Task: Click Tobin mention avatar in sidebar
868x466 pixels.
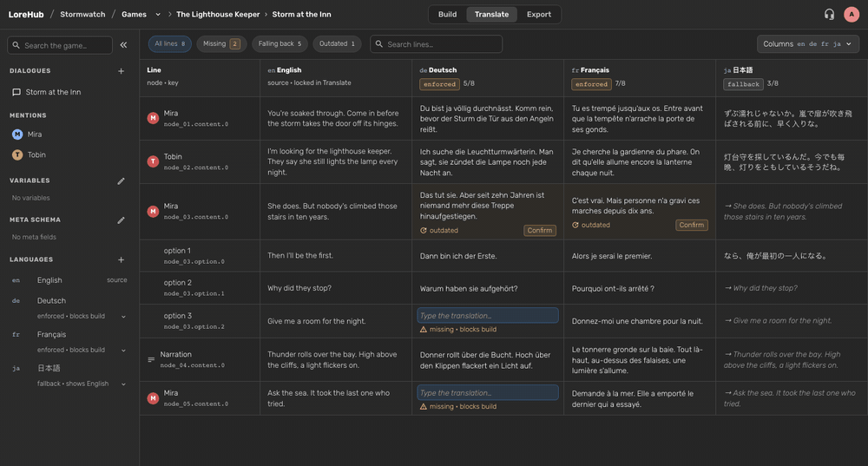Action: tap(17, 155)
